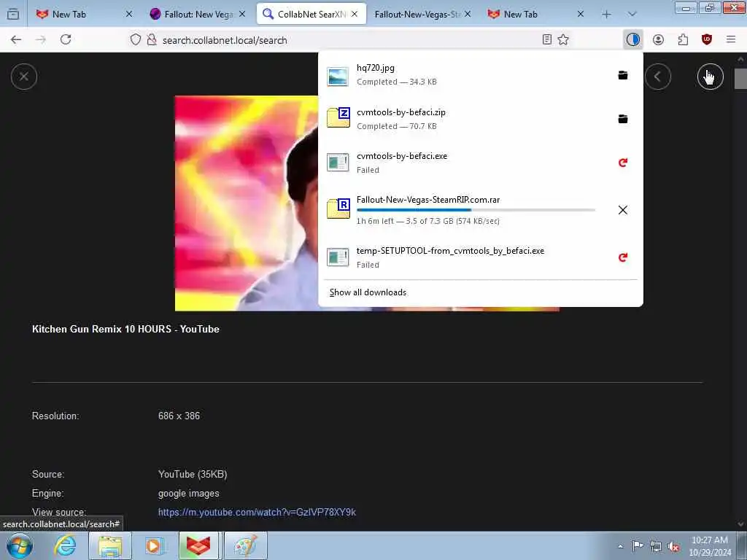Screen dimensions: 747x560
Task: Open the browser hamburger menu
Action: click(731, 39)
